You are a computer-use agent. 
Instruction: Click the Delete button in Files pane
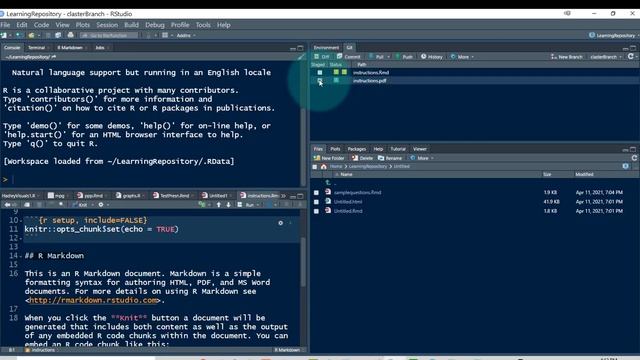click(x=362, y=158)
